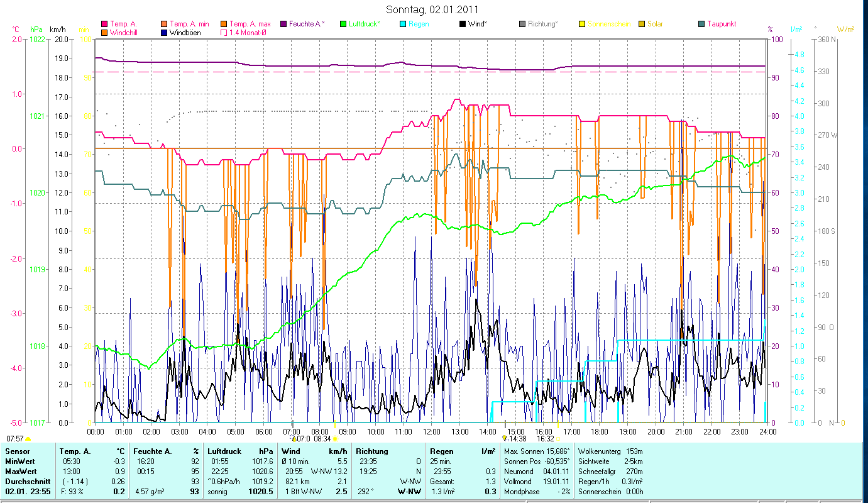Click the cyan Regen legend square
This screenshot has width=868, height=503.
click(x=403, y=25)
